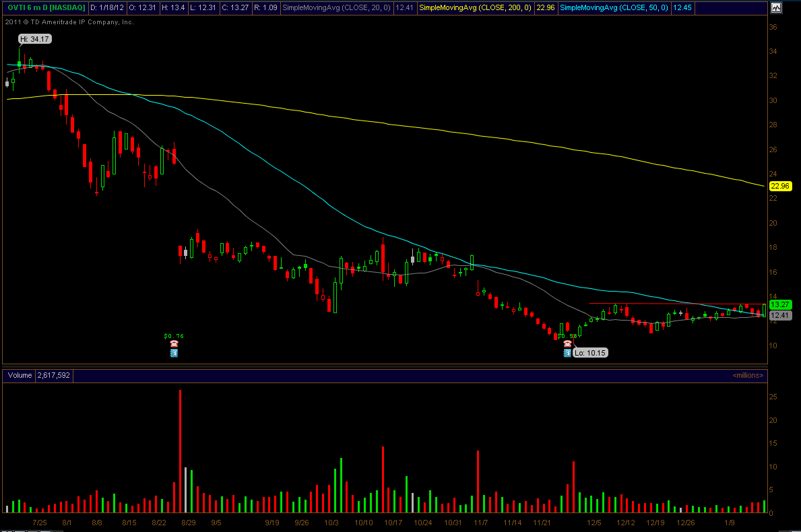Click the 10/3 date on the time axis
801x532 pixels.
(331, 523)
